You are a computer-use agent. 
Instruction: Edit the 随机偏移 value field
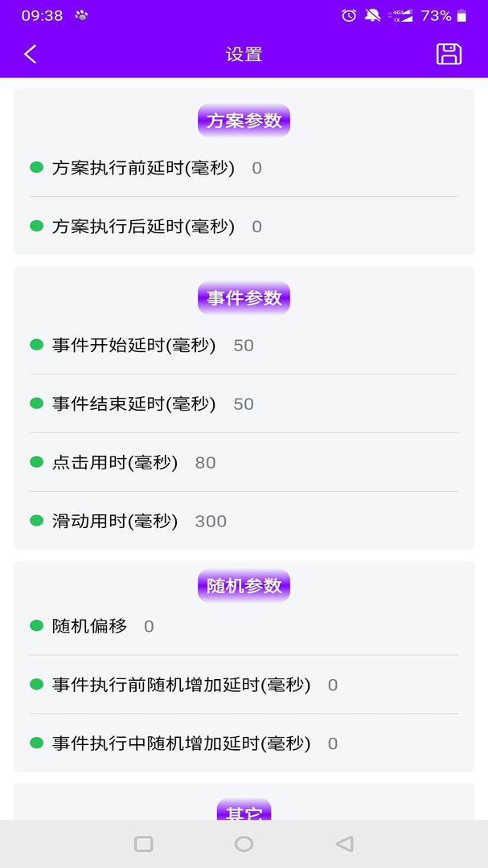tap(149, 627)
